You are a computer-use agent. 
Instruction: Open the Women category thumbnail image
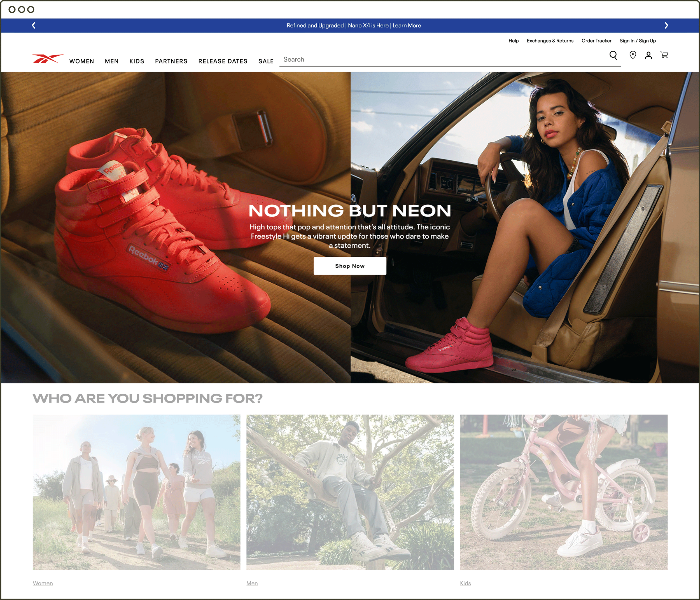(x=136, y=492)
